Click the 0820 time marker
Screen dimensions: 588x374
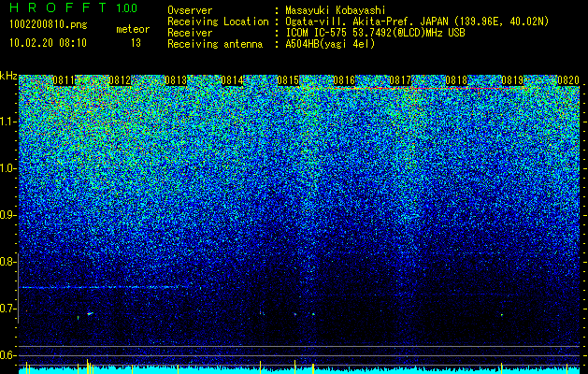[x=568, y=80]
